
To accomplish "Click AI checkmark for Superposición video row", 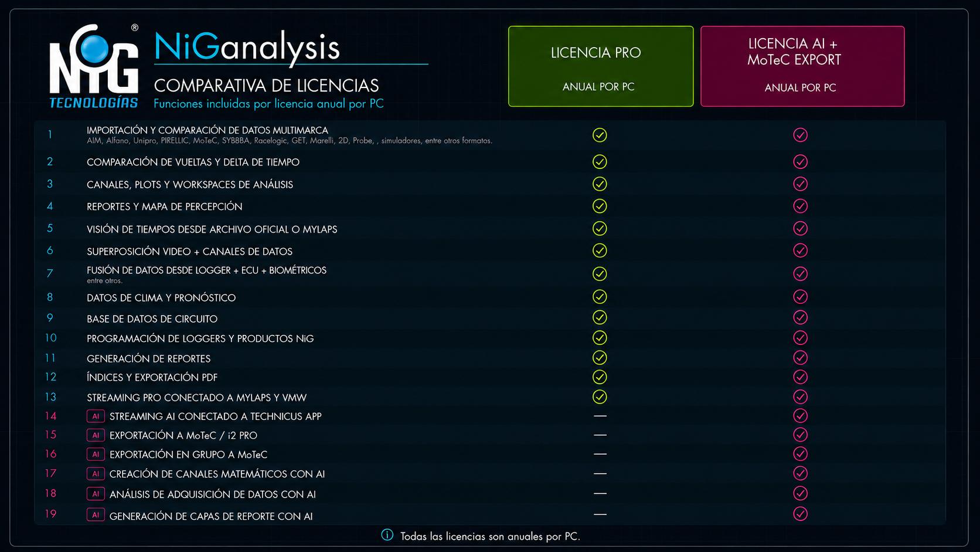I will coord(800,250).
